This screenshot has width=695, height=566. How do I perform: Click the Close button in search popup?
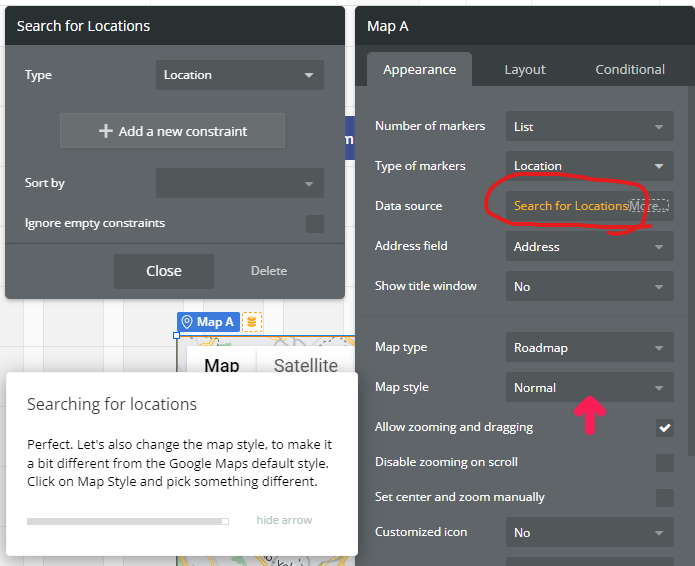[164, 271]
